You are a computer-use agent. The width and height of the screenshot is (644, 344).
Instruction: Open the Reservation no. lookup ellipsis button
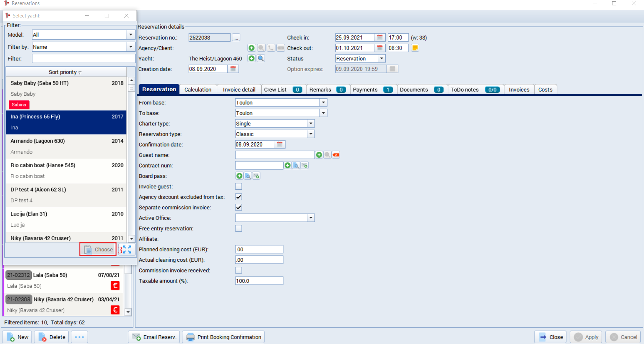(236, 38)
